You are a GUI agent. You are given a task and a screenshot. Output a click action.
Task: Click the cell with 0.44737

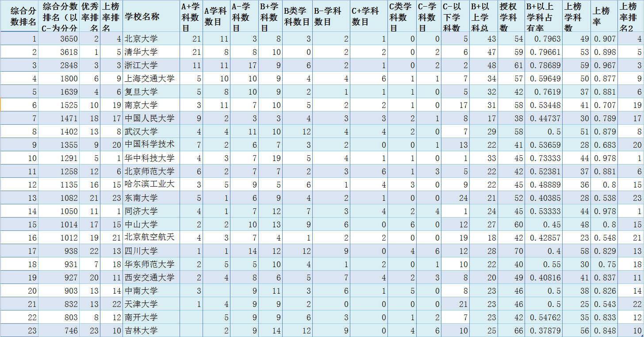tap(544, 118)
